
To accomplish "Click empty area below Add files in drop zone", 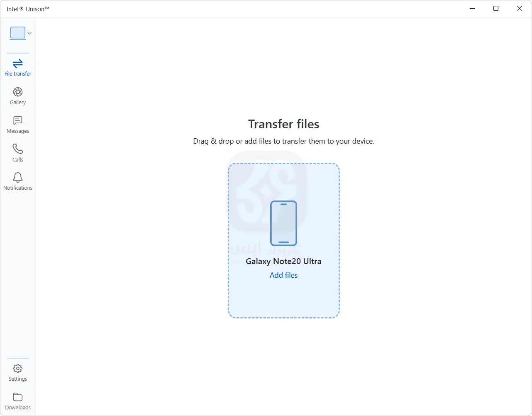I will [283, 299].
